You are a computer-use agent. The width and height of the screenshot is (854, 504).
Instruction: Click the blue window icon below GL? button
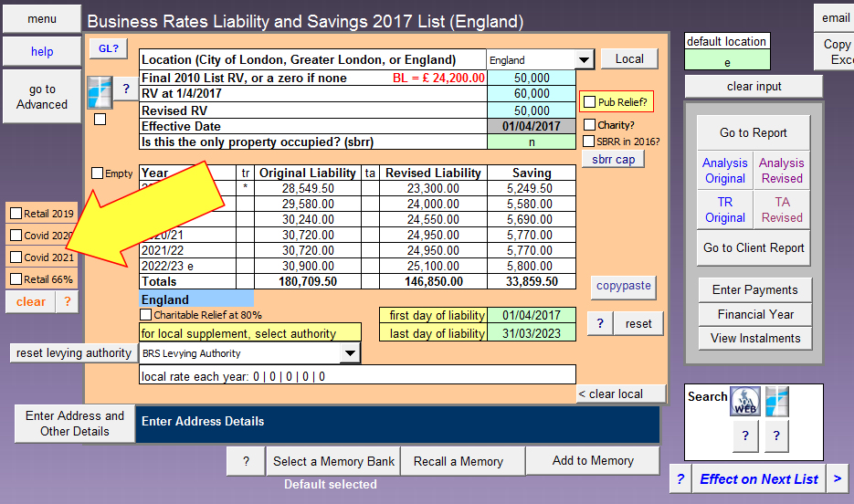(x=99, y=91)
